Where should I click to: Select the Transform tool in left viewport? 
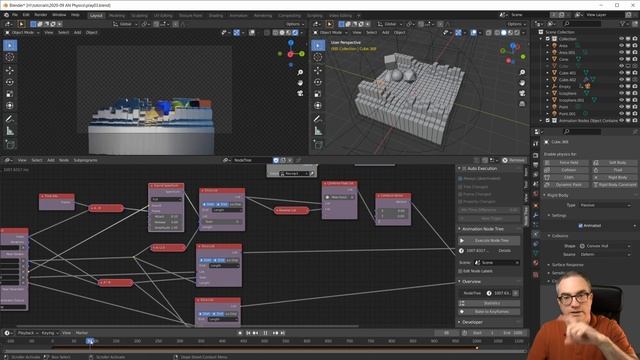click(10, 106)
